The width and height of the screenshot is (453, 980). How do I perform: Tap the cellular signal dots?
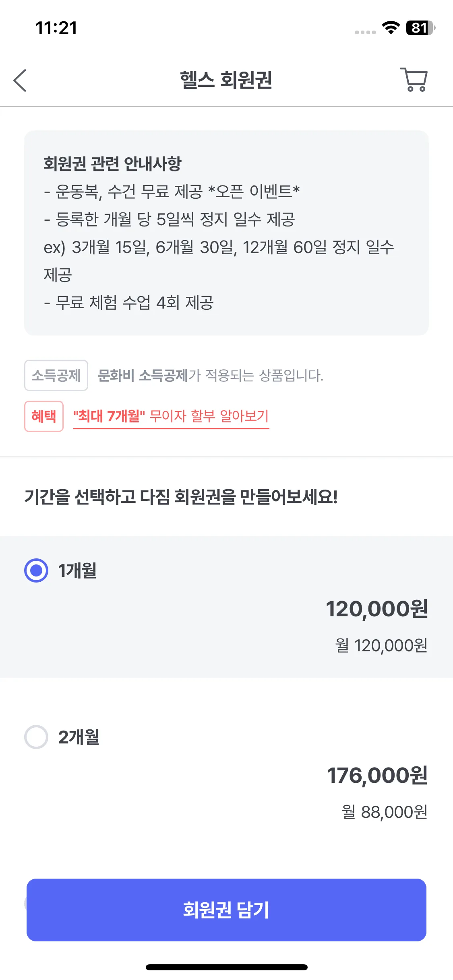(365, 32)
